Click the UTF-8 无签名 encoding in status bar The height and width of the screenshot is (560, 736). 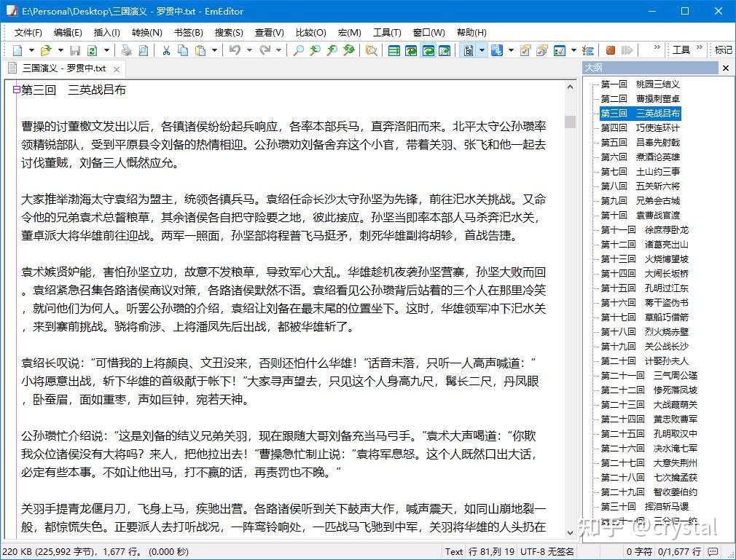tap(547, 551)
